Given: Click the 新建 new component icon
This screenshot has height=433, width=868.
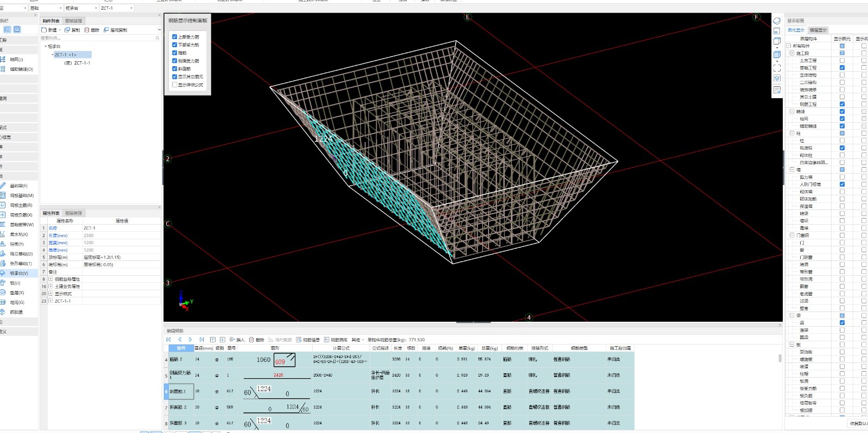Looking at the screenshot, I should (44, 30).
